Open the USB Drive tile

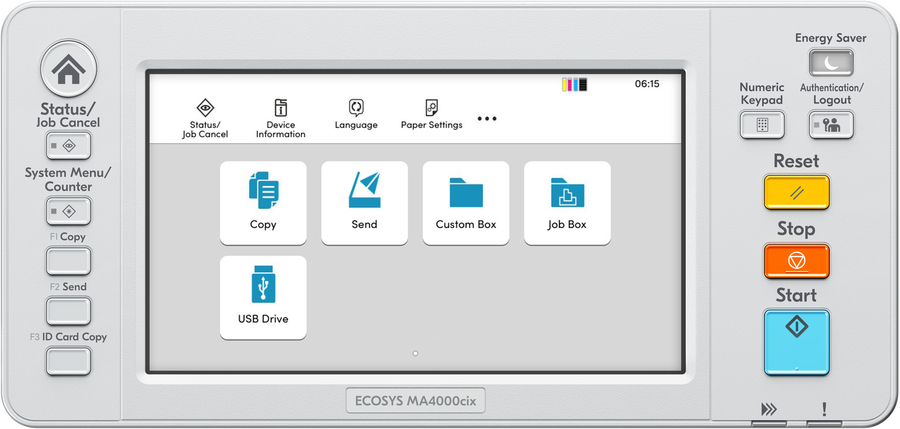coord(263,297)
